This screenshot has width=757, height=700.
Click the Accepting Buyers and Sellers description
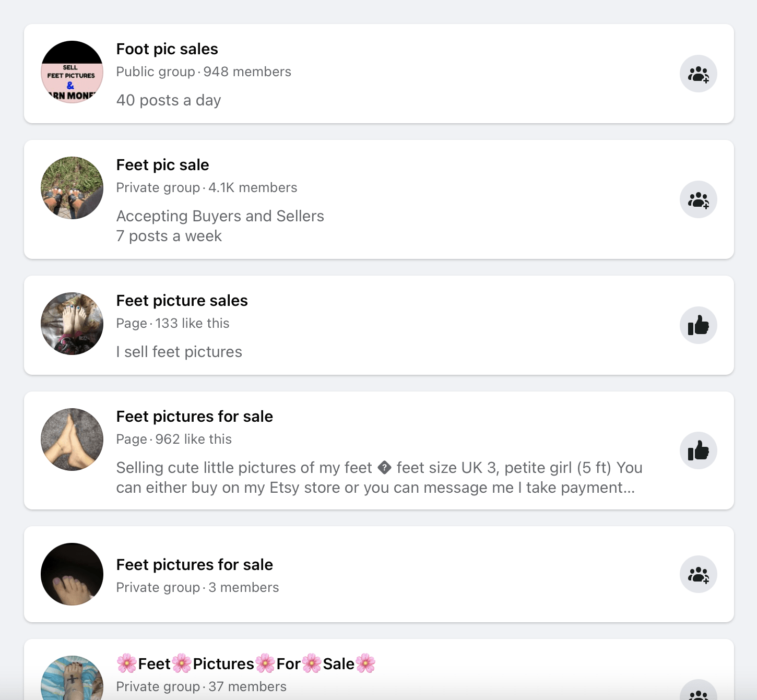(x=220, y=216)
